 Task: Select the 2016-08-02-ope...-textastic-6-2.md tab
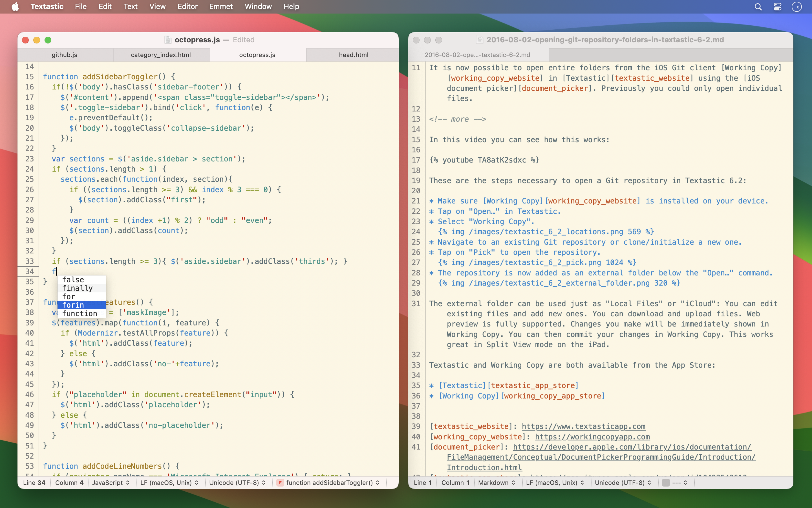(478, 55)
